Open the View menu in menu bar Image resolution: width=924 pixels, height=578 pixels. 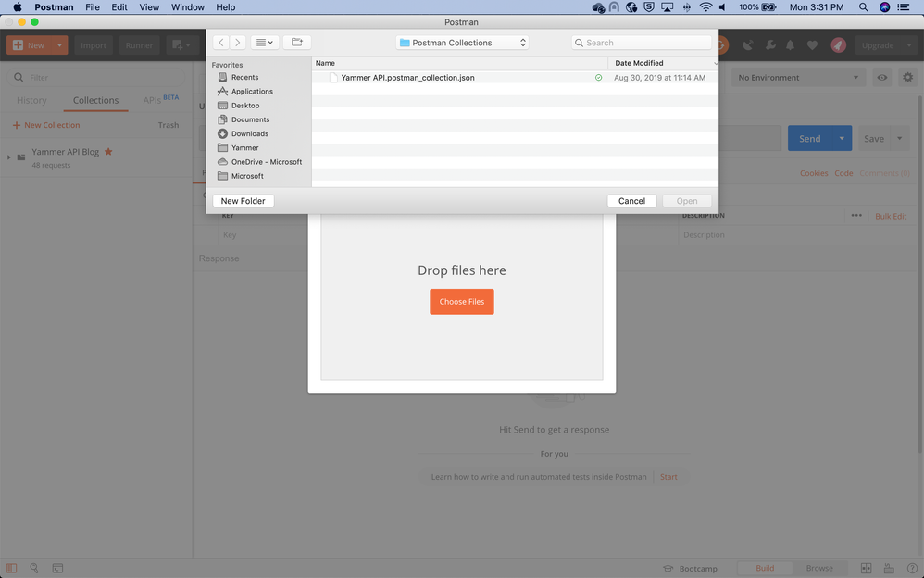(x=149, y=7)
